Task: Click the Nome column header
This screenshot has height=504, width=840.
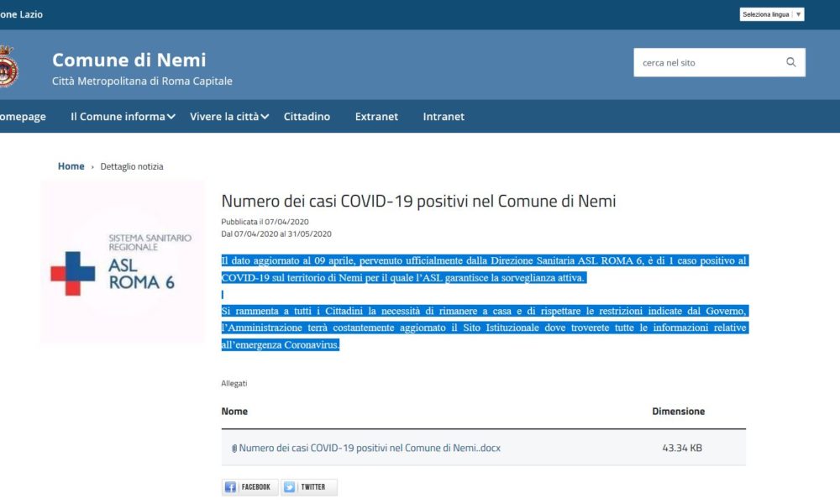Action: [x=234, y=412]
